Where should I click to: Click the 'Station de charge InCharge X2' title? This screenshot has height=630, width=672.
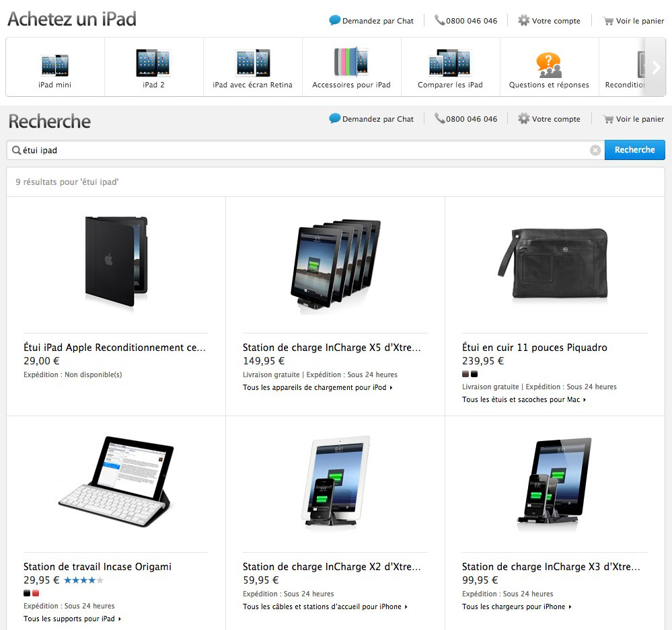332,567
